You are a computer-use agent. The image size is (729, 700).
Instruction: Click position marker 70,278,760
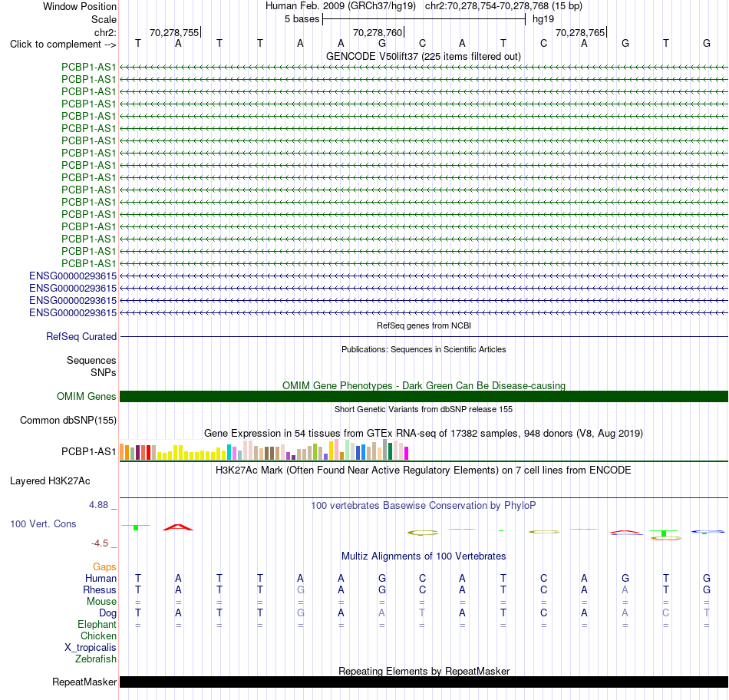pos(378,32)
